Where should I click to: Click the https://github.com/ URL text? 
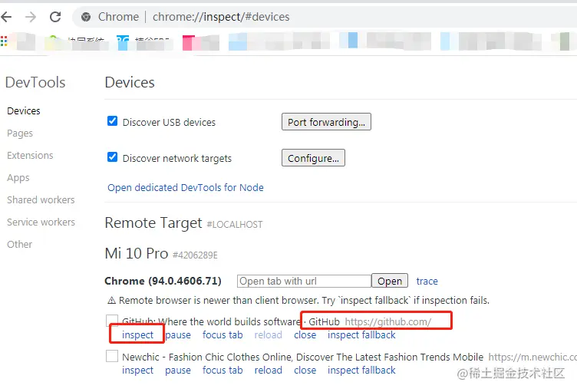(387, 322)
